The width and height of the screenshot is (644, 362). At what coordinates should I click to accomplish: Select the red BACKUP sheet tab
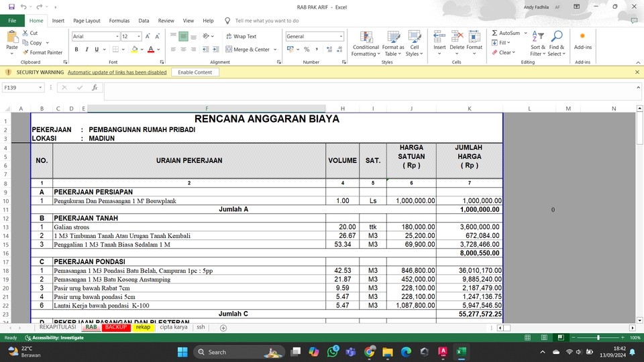click(x=116, y=327)
